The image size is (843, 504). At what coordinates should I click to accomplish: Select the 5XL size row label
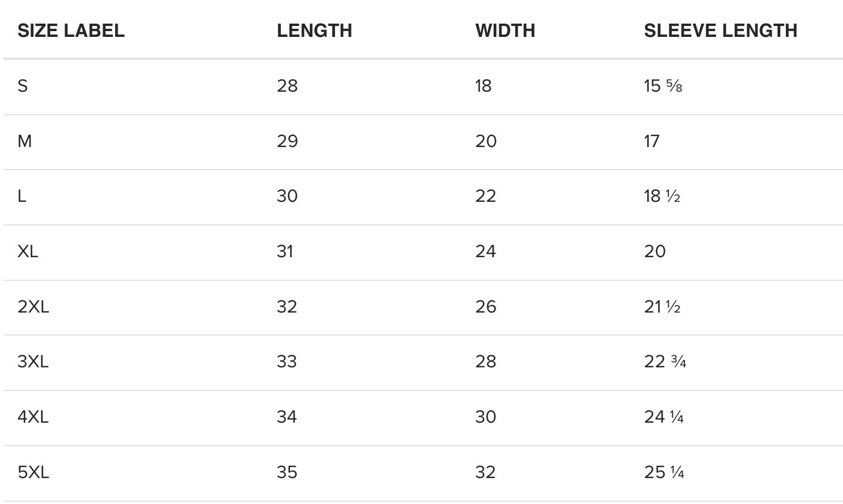tap(33, 472)
